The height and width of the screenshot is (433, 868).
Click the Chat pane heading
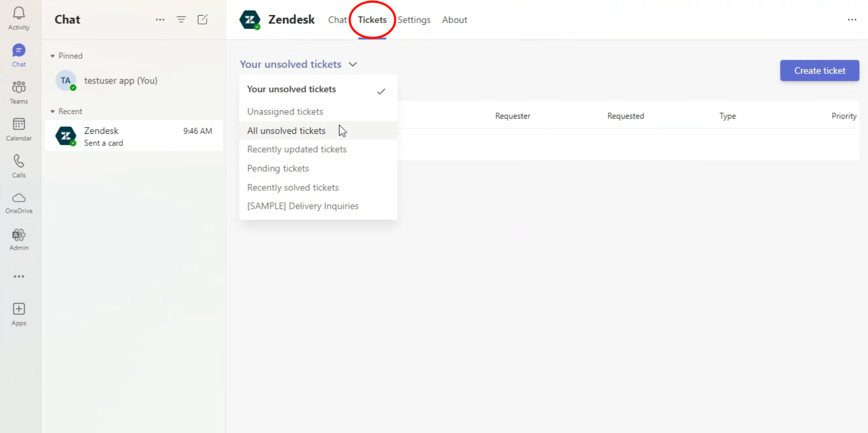coord(68,19)
